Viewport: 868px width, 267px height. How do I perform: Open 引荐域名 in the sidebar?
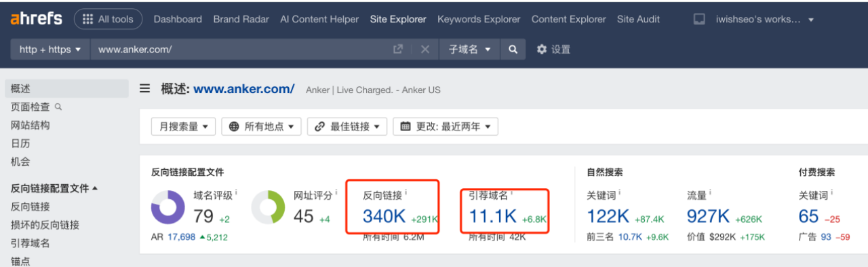point(31,243)
